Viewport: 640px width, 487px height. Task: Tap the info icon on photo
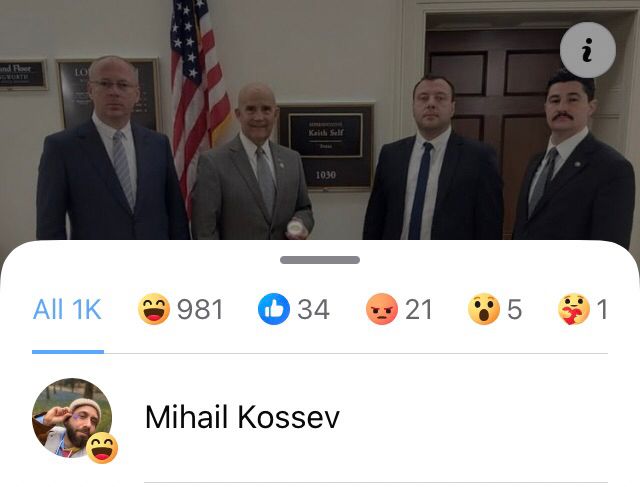coord(587,50)
